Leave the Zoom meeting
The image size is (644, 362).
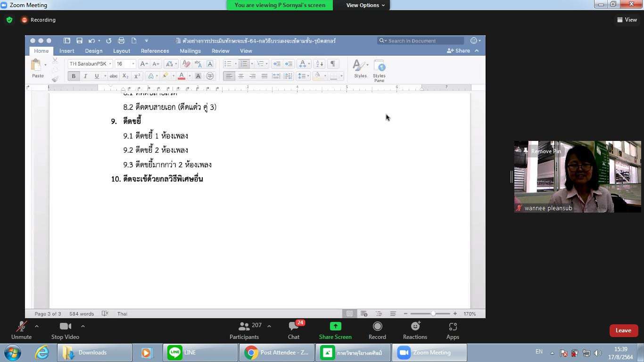(x=623, y=330)
